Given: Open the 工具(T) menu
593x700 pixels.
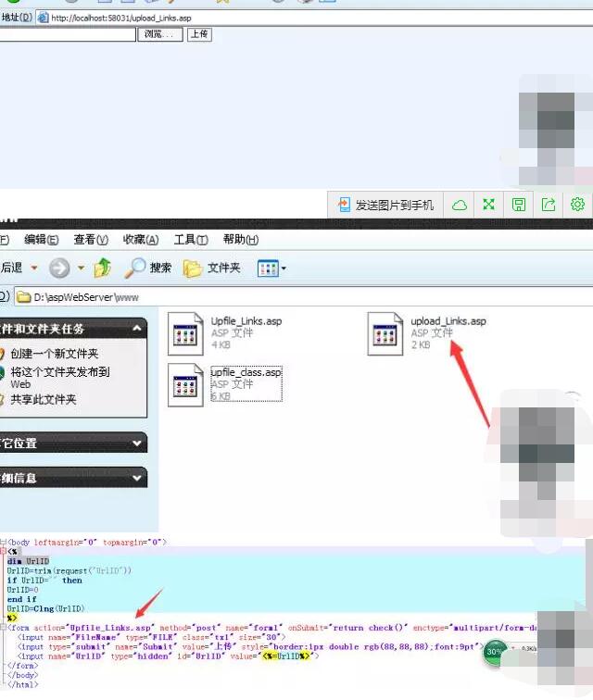Looking at the screenshot, I should tap(191, 240).
